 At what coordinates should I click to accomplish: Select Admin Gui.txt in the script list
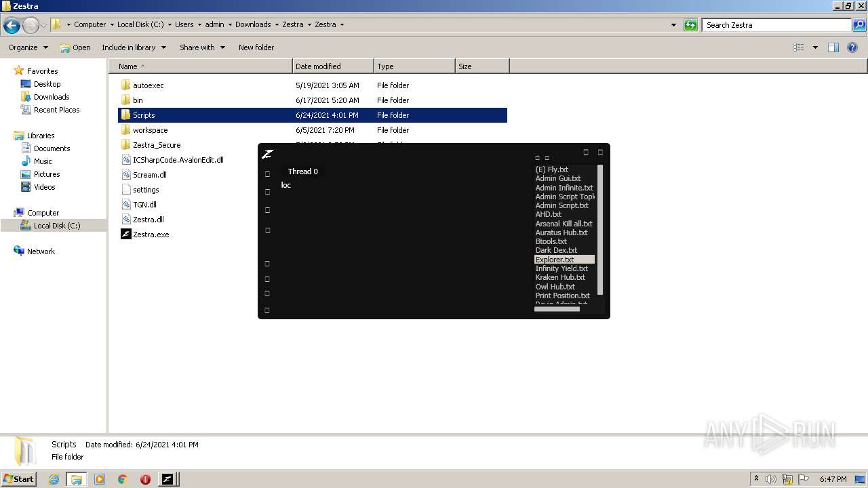pos(558,178)
